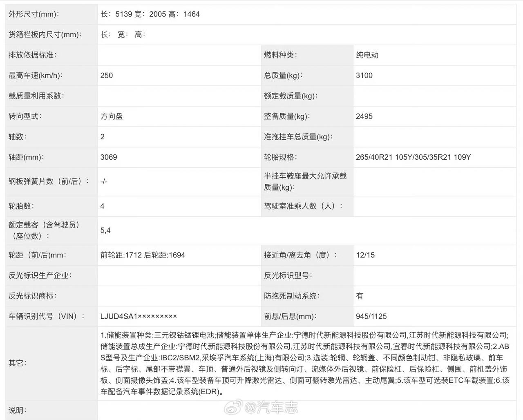Click the 轴数 label
This screenshot has width=523, height=420.
tap(18, 137)
